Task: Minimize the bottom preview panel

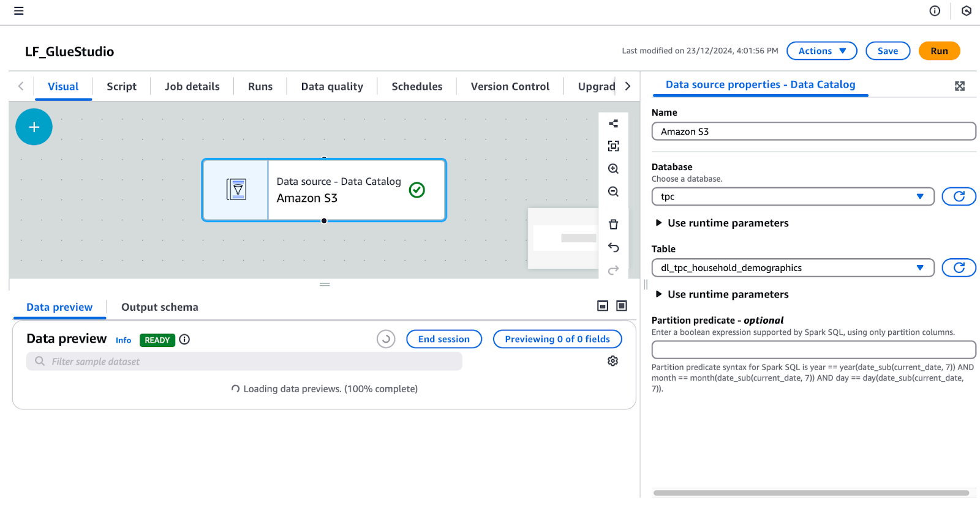Action: 603,306
